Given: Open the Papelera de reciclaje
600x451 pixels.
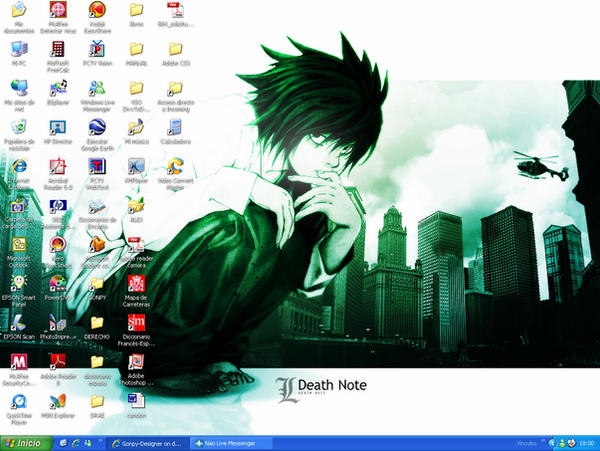Looking at the screenshot, I should pyautogui.click(x=19, y=135).
